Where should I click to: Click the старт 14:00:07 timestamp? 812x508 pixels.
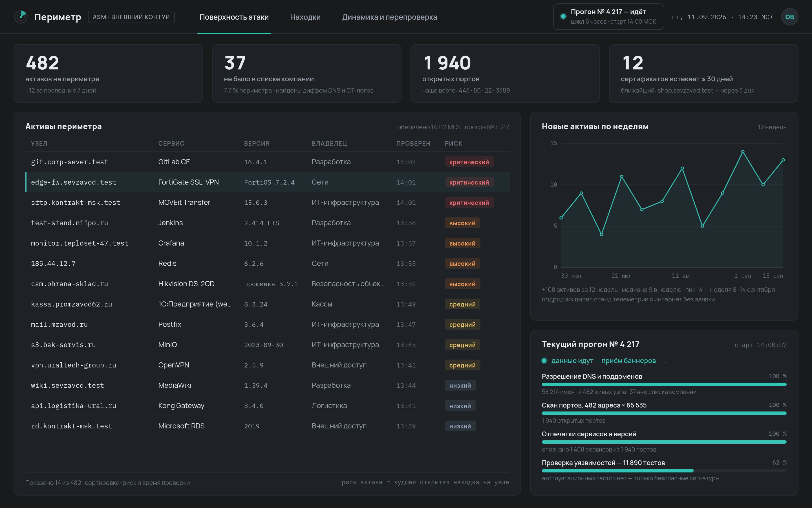[760, 345]
